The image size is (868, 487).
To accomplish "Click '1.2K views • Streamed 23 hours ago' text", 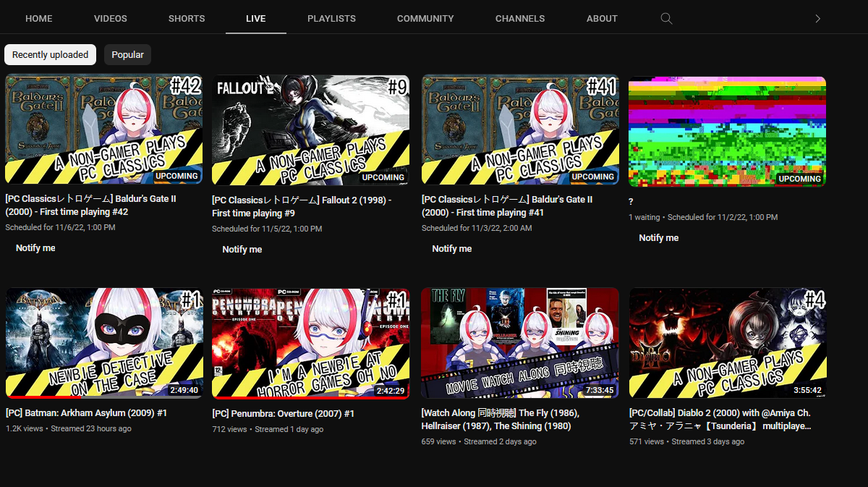I will click(69, 428).
